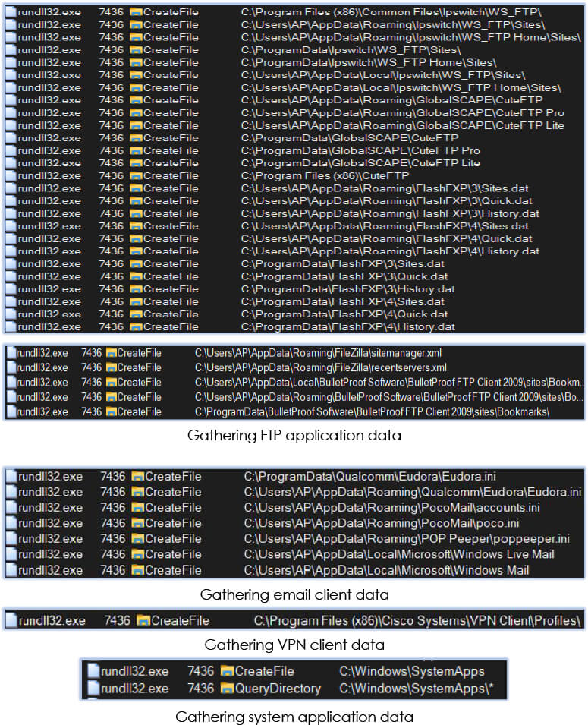Click the folder icon beside QueryDirectory
This screenshot has width=588, height=725.
(227, 689)
